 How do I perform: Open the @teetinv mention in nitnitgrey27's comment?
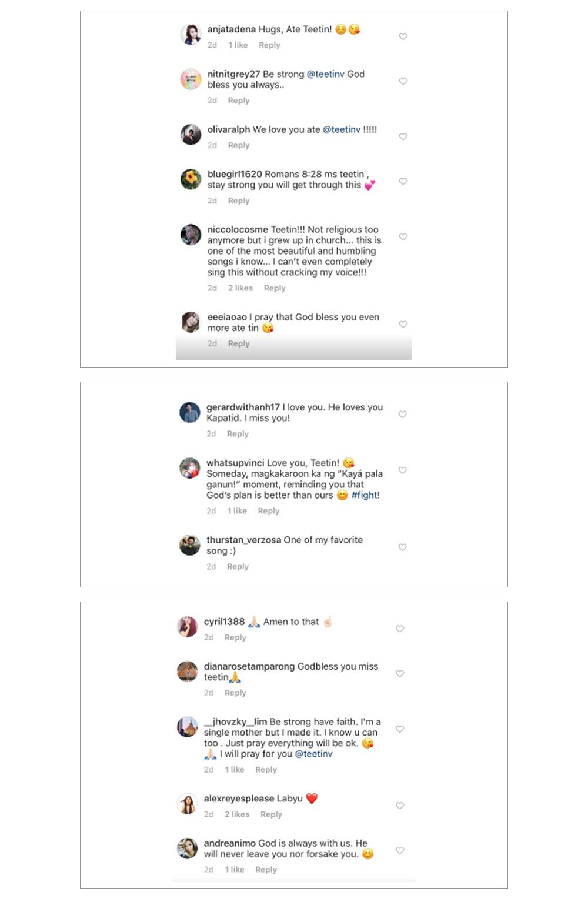tap(325, 74)
